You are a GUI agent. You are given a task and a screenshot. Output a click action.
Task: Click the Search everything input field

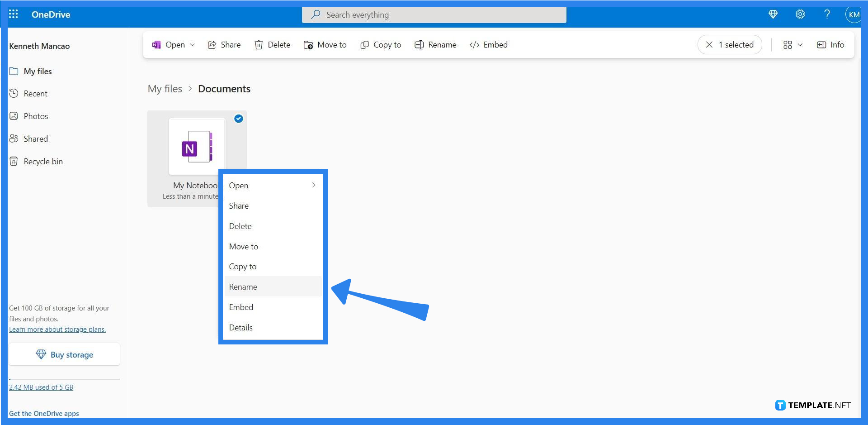434,14
